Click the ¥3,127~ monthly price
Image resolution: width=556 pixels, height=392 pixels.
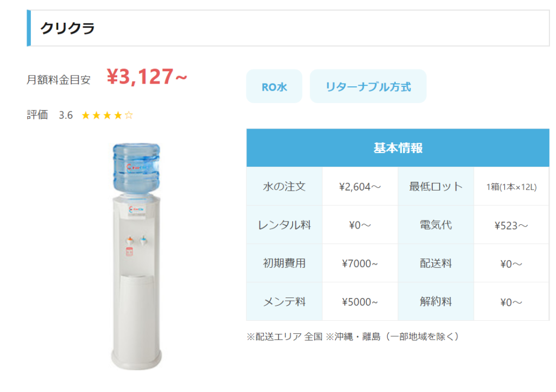pos(147,77)
